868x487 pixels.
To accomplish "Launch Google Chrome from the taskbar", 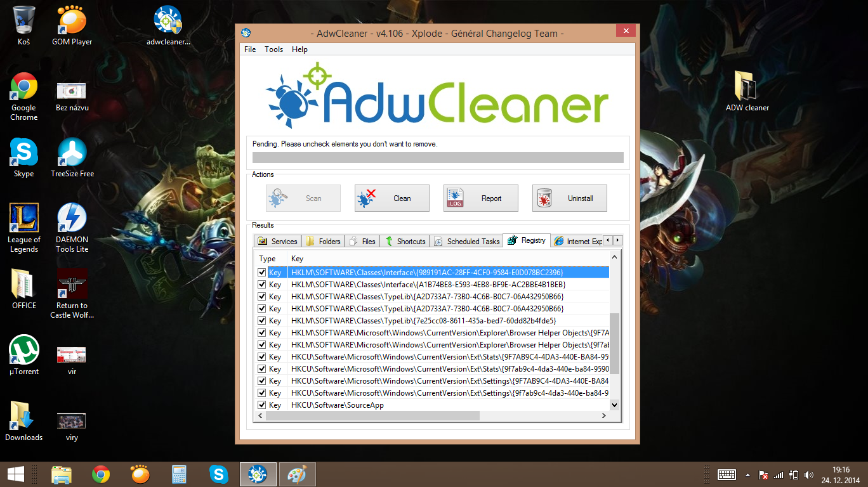I will pos(101,474).
